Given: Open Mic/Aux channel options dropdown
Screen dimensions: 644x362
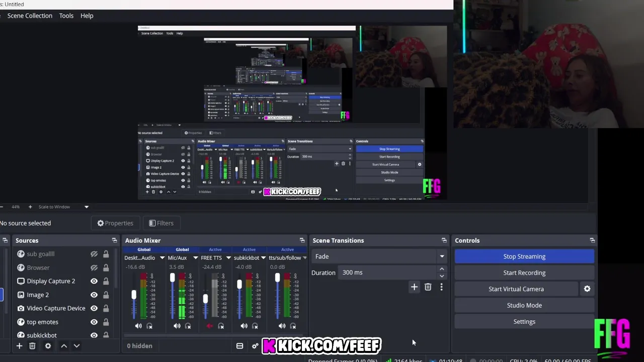Looking at the screenshot, I should pos(195,258).
